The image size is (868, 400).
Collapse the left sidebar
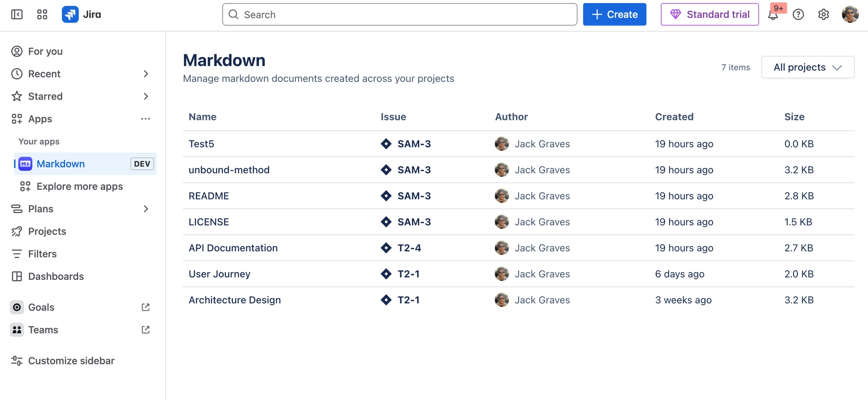pos(17,14)
